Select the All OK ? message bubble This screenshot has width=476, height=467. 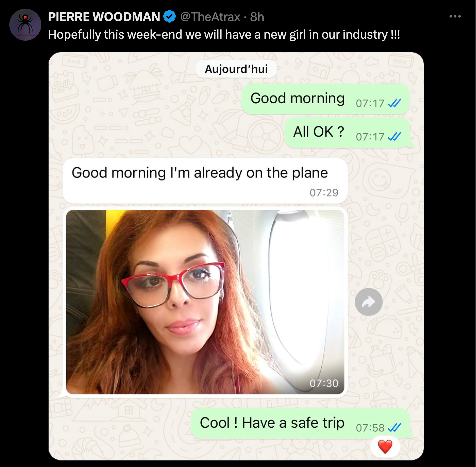[x=349, y=132]
